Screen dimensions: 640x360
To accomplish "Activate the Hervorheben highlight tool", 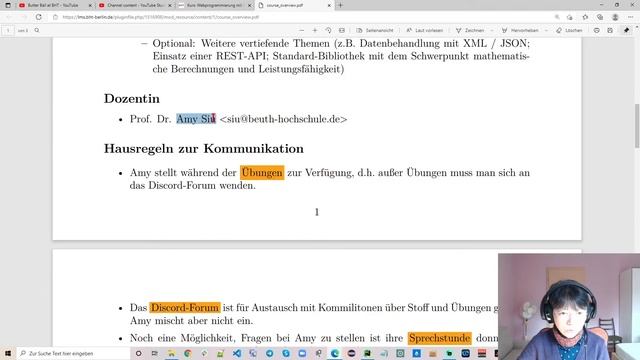I will click(x=520, y=30).
